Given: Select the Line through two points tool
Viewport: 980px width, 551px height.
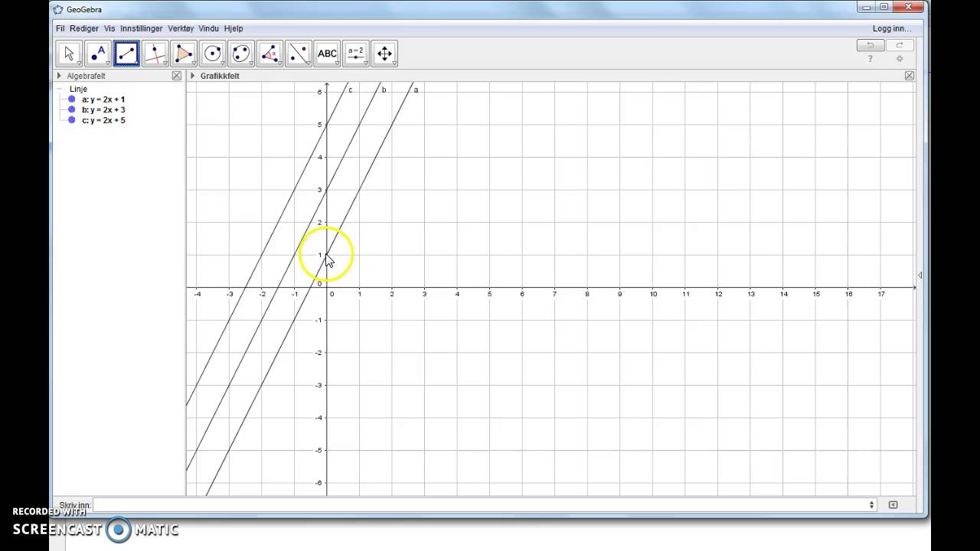Looking at the screenshot, I should 126,54.
